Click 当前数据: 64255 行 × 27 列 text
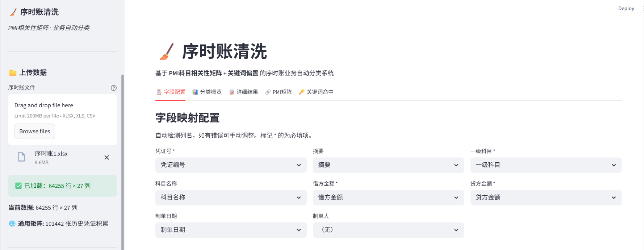644x250 pixels. click(x=43, y=208)
